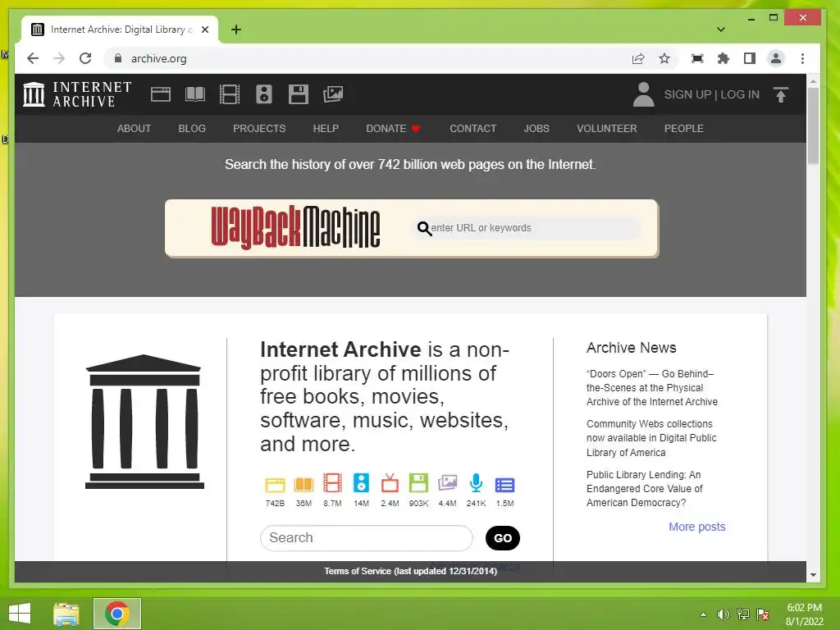Viewport: 840px width, 630px height.
Task: Show hidden system tray icons
Action: [x=703, y=614]
